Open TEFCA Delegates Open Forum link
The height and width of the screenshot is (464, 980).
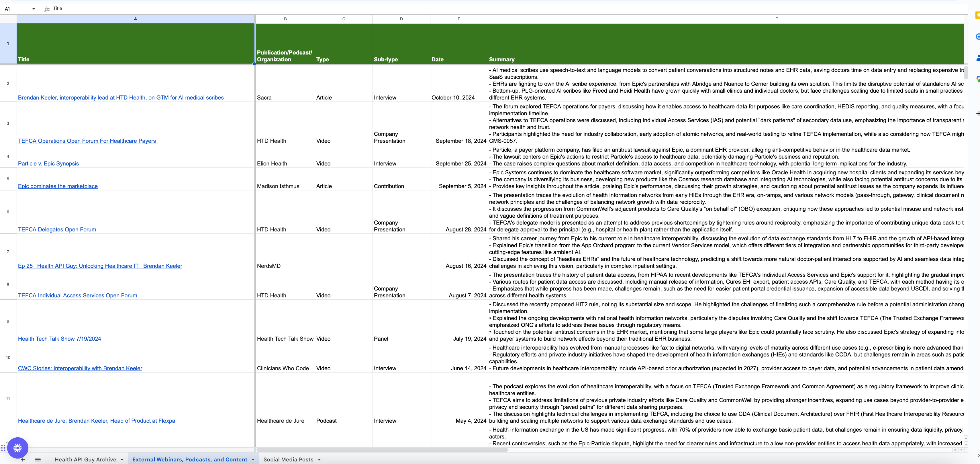pos(57,229)
